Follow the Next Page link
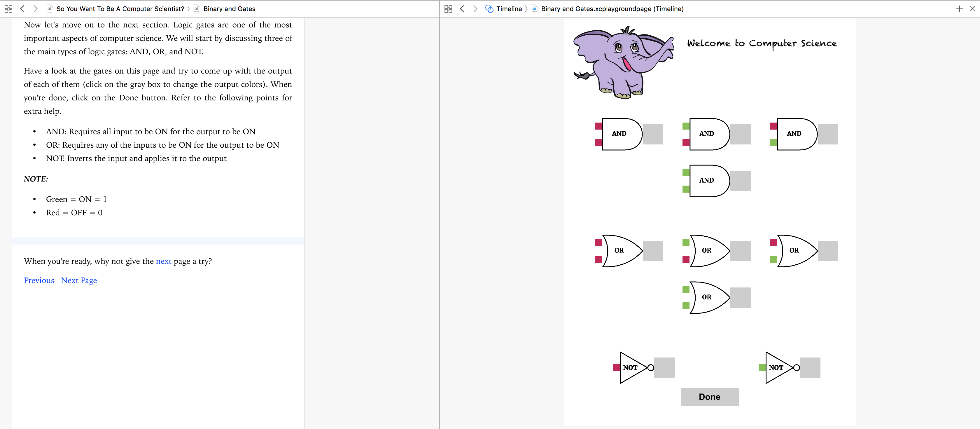The image size is (980, 429). coord(79,280)
